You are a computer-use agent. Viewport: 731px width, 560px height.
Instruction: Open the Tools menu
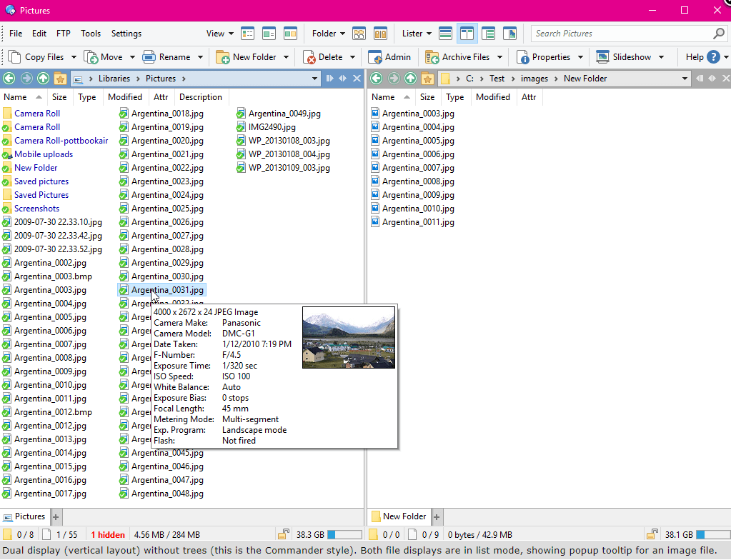click(91, 34)
